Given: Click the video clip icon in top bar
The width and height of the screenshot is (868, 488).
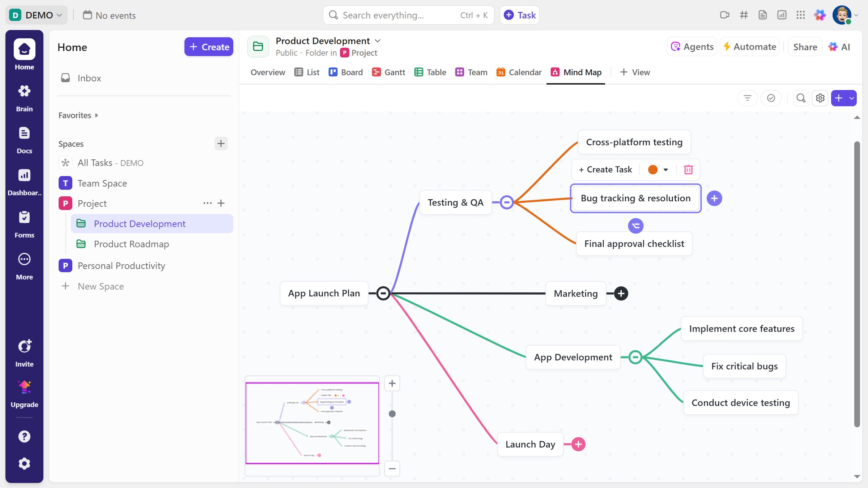Looking at the screenshot, I should (724, 15).
